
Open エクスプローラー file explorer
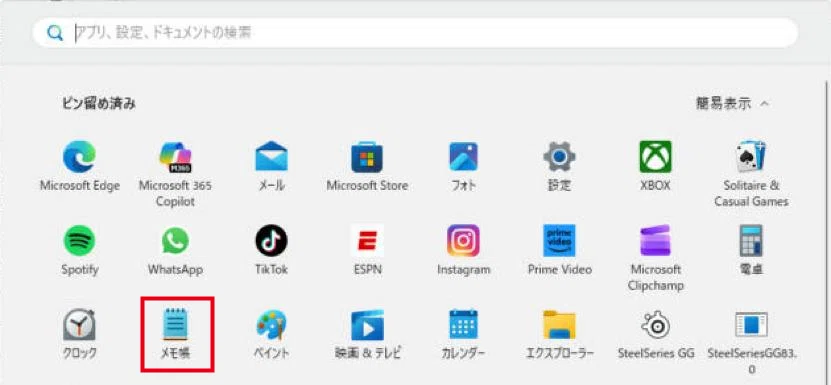point(559,334)
